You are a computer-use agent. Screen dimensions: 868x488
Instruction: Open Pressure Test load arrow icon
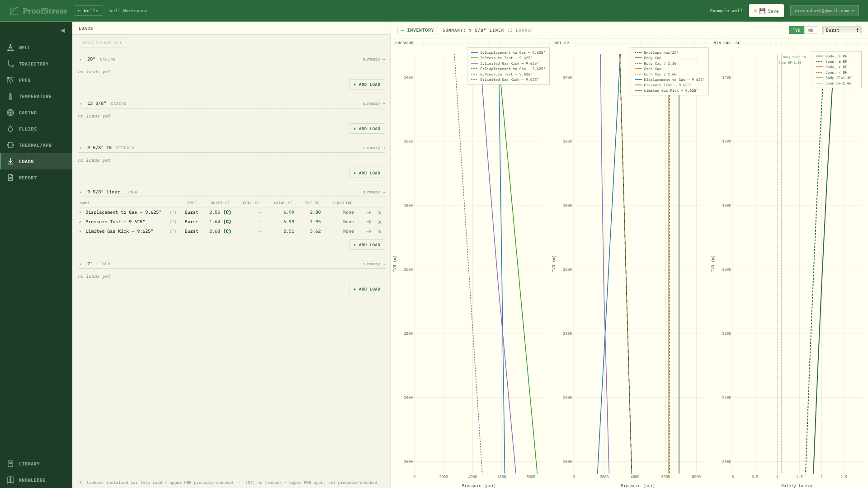(x=369, y=222)
